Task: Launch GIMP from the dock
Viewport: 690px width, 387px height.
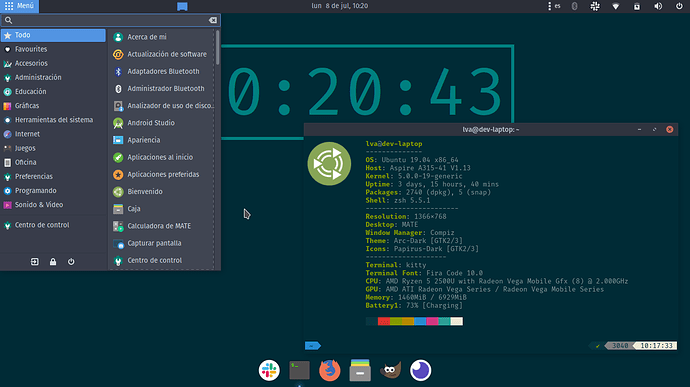Action: [390, 370]
